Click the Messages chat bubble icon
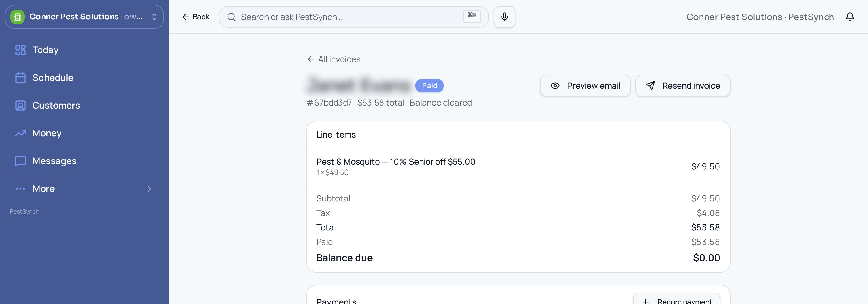The image size is (868, 304). click(20, 161)
